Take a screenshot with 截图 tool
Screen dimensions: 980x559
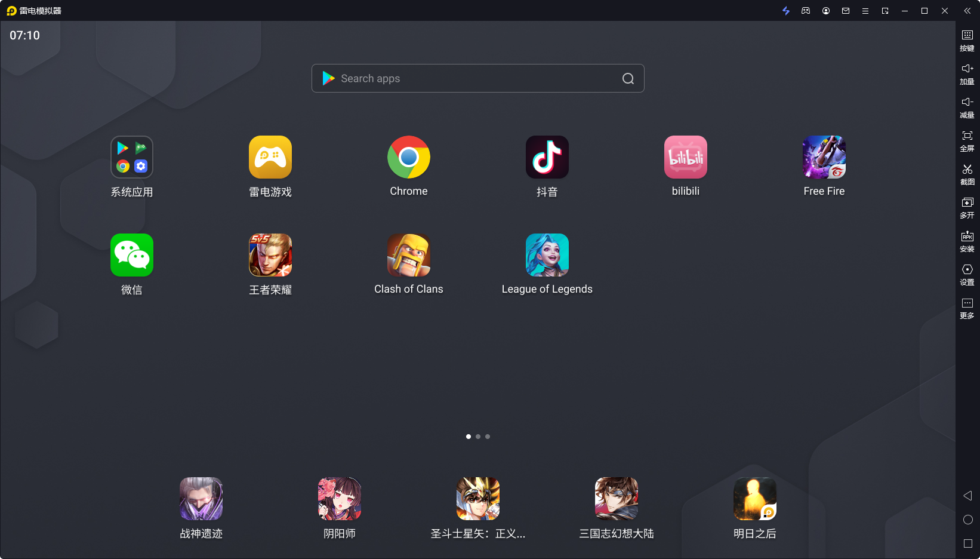[x=967, y=174]
